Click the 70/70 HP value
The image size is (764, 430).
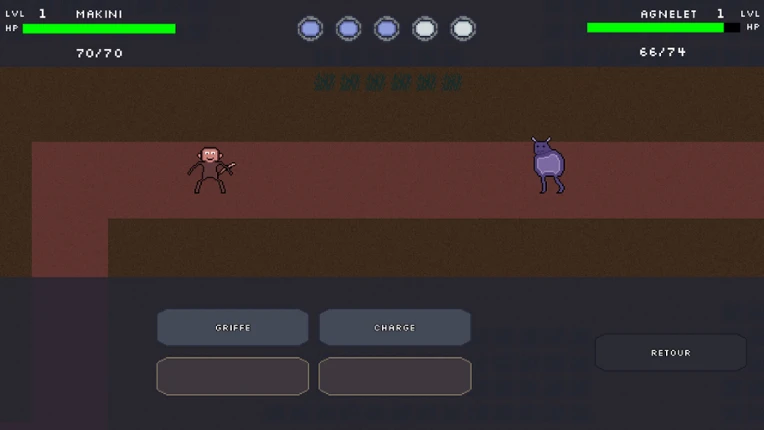(99, 53)
